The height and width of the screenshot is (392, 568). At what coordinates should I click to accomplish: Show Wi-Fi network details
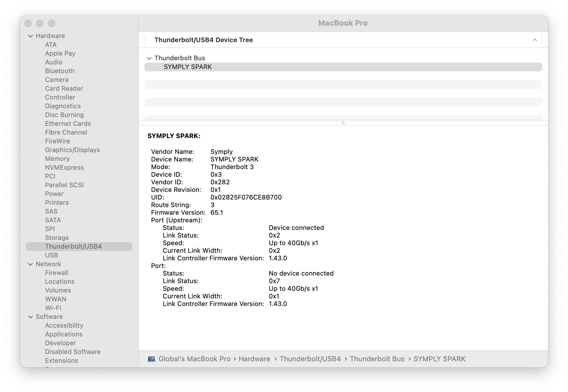tap(53, 308)
